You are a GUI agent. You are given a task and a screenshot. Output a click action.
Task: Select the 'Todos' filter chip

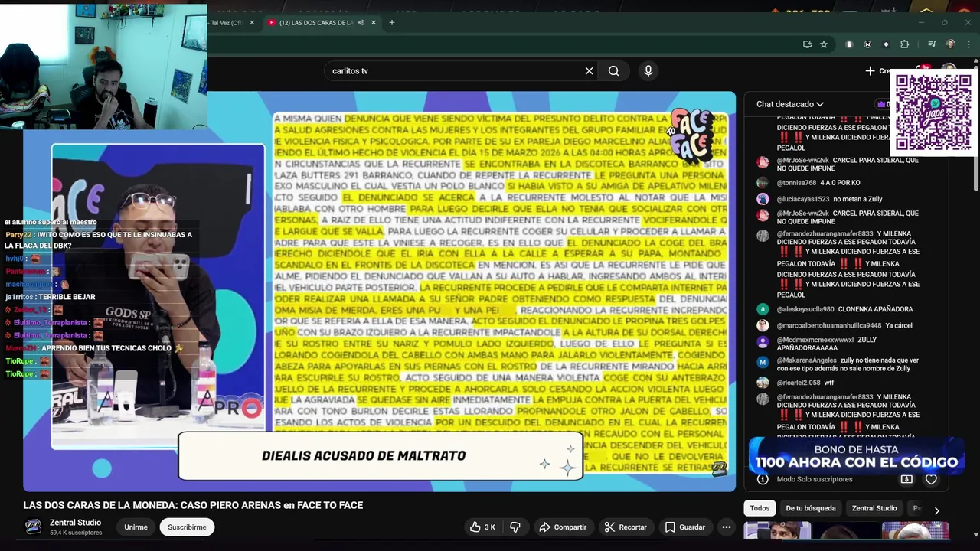759,508
